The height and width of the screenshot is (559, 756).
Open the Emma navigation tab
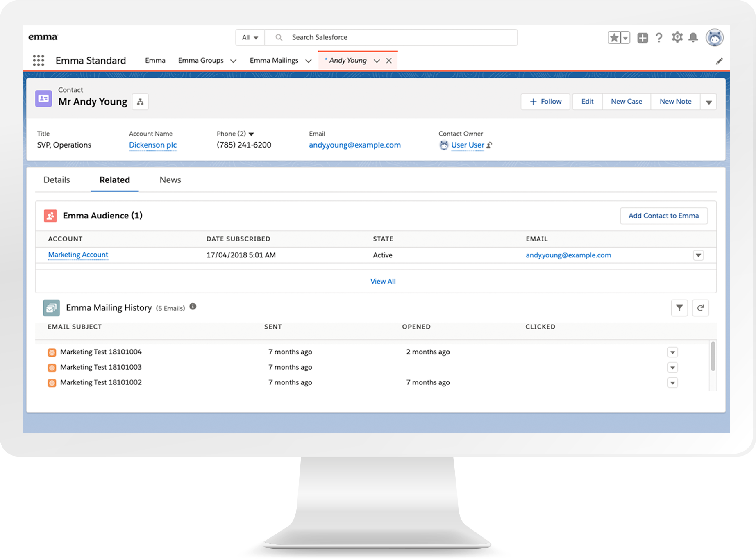coord(155,60)
